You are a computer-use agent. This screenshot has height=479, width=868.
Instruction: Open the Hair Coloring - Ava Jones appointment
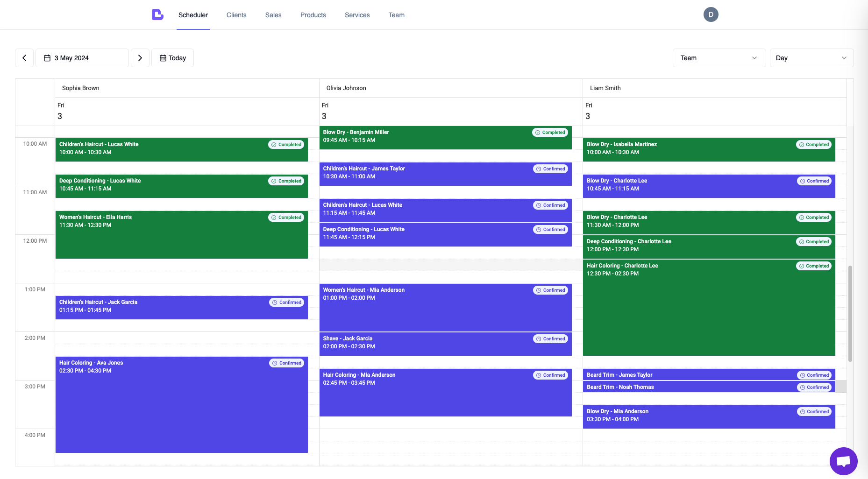tap(181, 406)
